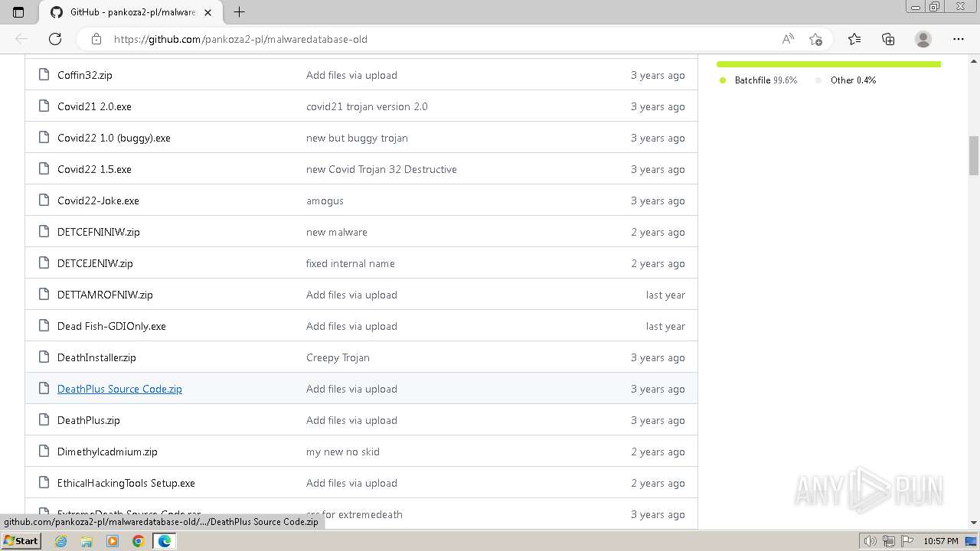The height and width of the screenshot is (551, 980).
Task: Click the volume speaker tray icon
Action: [870, 541]
